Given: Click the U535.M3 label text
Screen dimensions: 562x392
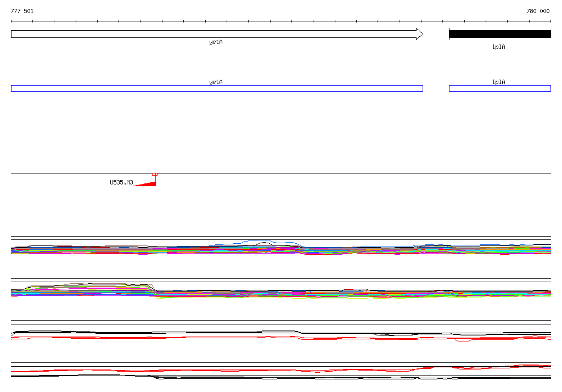Looking at the screenshot, I should (121, 183).
